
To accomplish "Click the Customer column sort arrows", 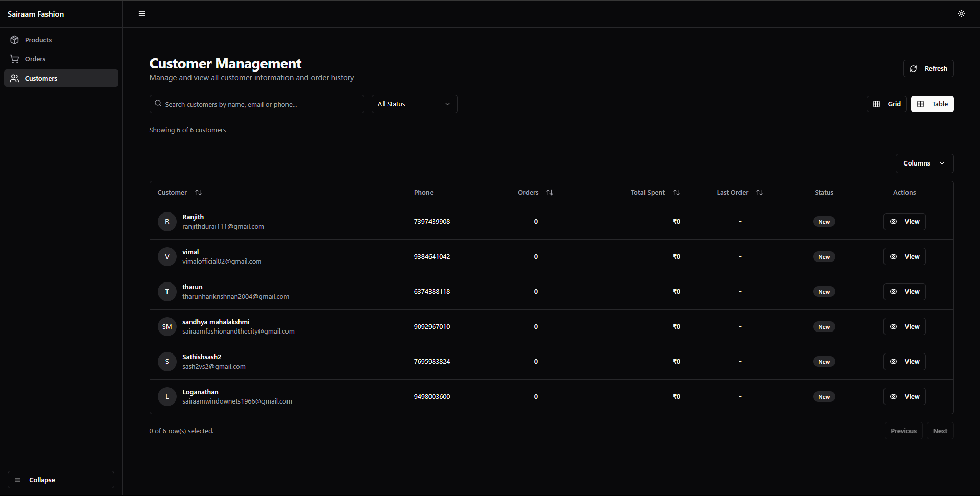I will 198,193.
